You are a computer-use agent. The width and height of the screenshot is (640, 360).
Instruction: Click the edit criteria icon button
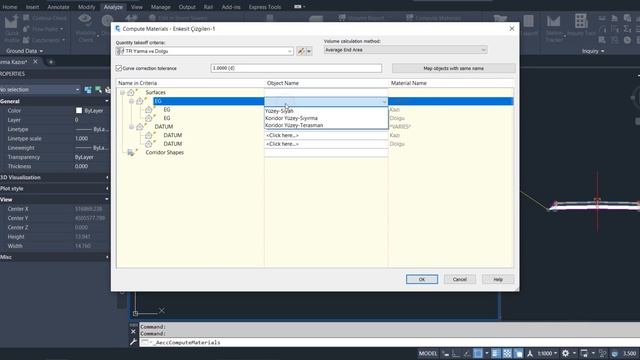coord(301,51)
